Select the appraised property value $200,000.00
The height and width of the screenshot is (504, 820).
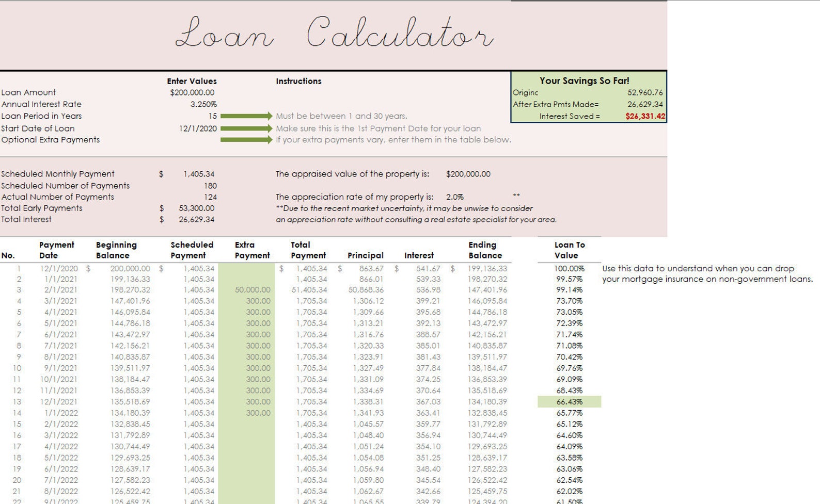[x=468, y=174]
